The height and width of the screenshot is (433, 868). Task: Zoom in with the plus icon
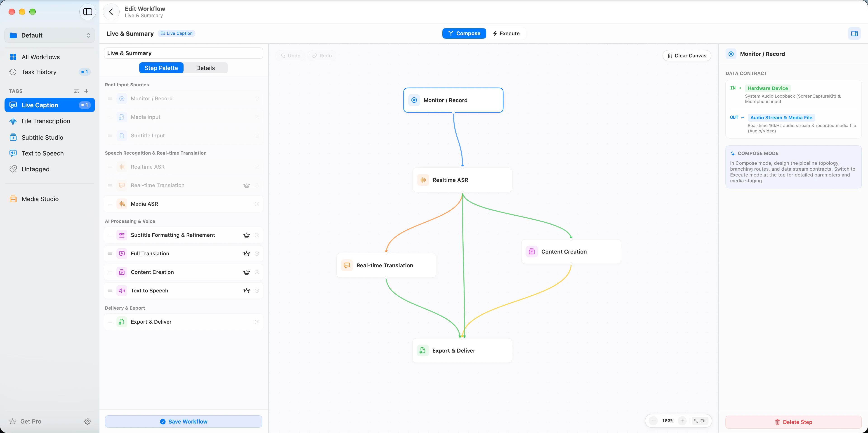pos(682,421)
